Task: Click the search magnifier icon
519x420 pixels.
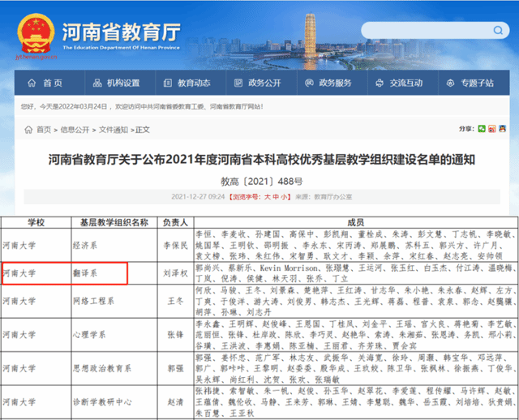Action: [498, 31]
